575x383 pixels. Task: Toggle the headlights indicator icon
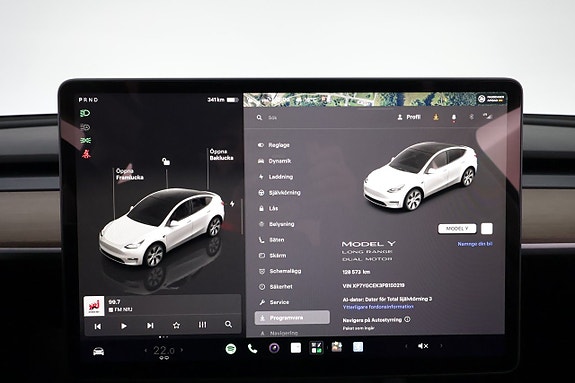tap(85, 113)
